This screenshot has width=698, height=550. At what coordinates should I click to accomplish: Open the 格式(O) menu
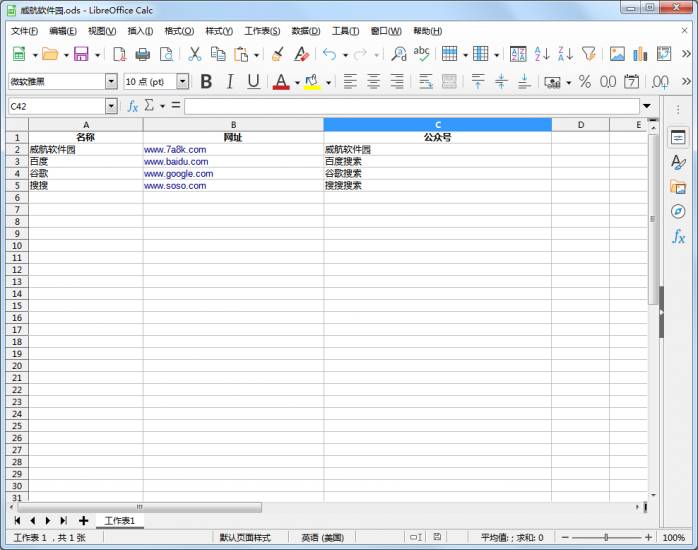(x=179, y=31)
